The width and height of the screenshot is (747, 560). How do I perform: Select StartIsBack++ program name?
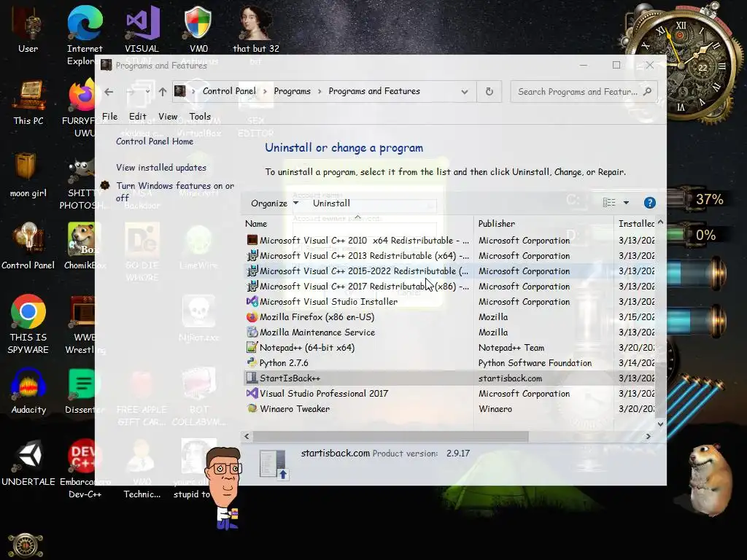click(290, 378)
